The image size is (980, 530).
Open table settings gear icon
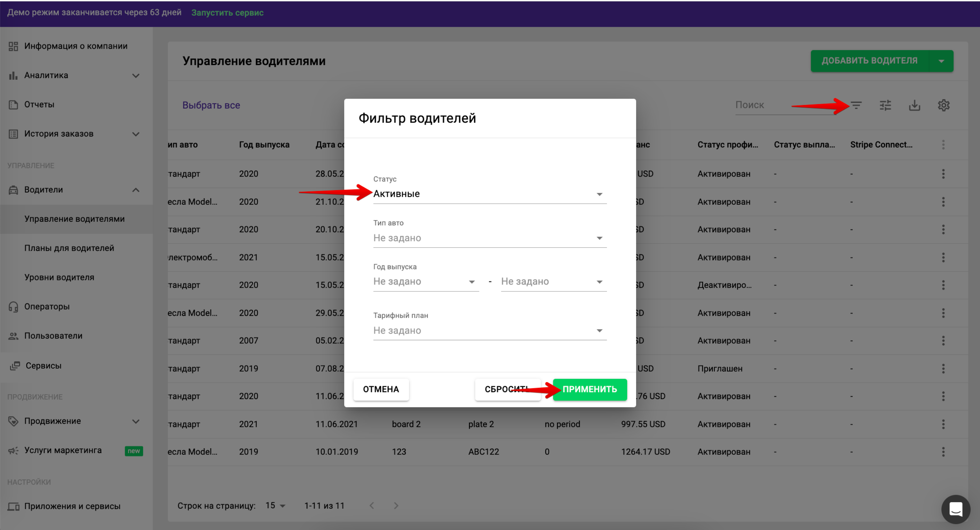tap(943, 105)
